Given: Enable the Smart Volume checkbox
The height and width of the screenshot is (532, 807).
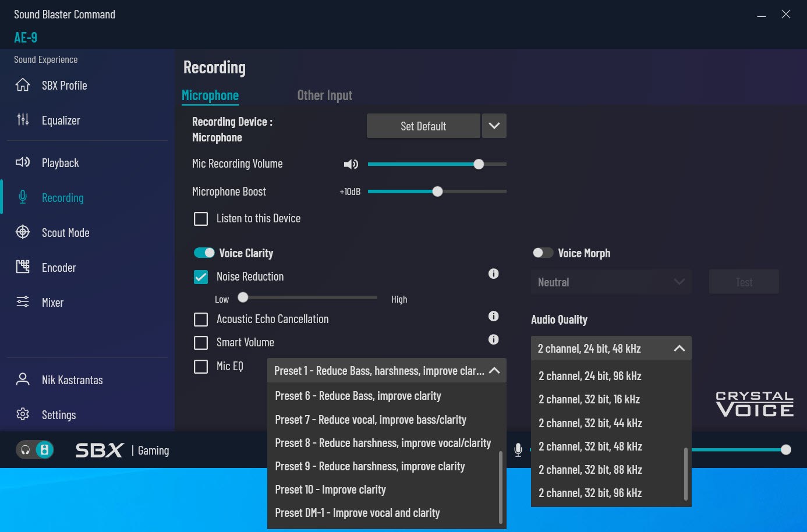Looking at the screenshot, I should pyautogui.click(x=201, y=343).
